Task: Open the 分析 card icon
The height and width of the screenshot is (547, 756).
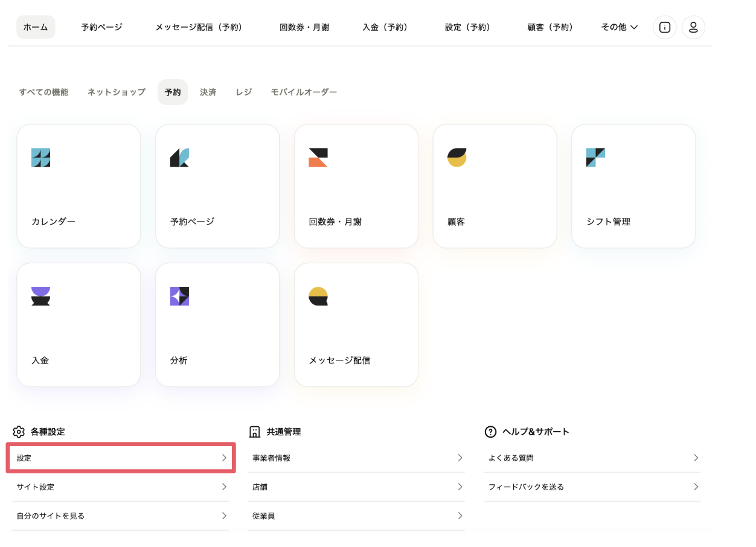Action: point(179,296)
